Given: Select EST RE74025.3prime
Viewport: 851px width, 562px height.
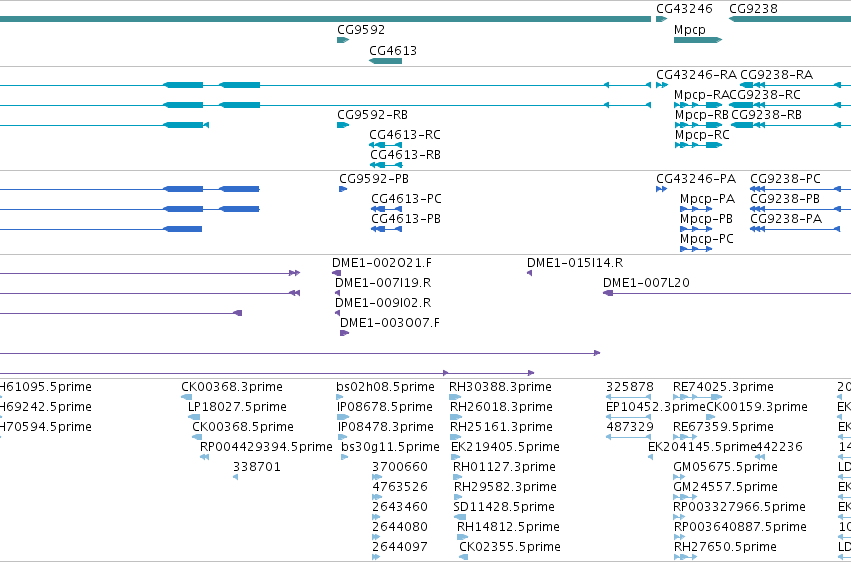Looking at the screenshot, I should tap(697, 397).
